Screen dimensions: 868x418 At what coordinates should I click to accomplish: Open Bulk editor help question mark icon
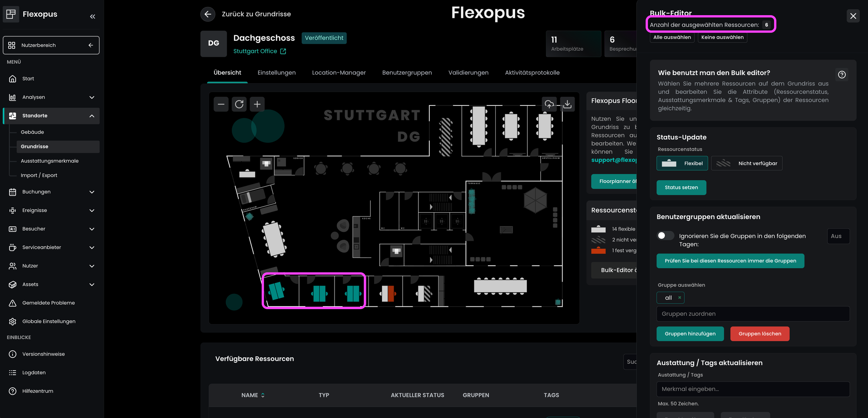coord(842,75)
